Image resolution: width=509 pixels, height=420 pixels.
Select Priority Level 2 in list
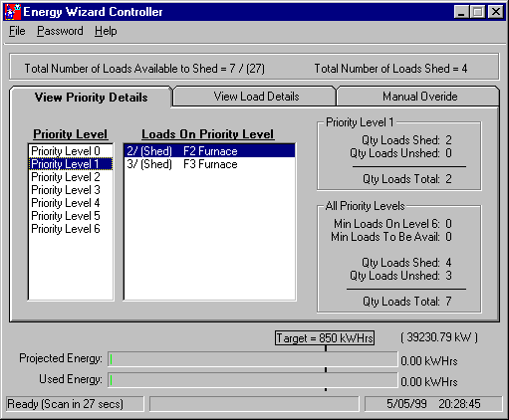click(x=71, y=177)
